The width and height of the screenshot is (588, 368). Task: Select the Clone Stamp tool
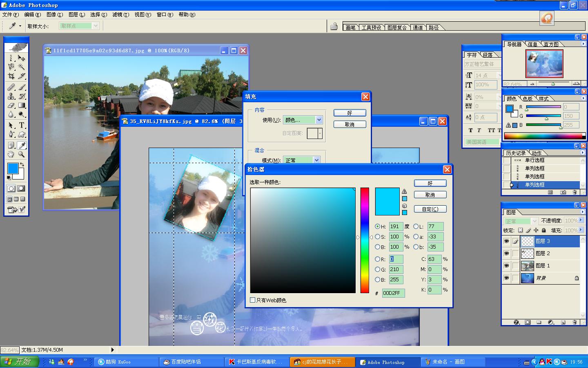[11, 96]
